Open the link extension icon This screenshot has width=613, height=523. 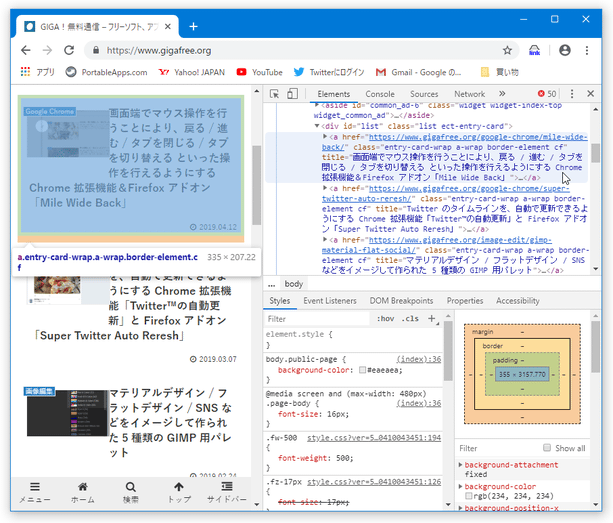(534, 50)
